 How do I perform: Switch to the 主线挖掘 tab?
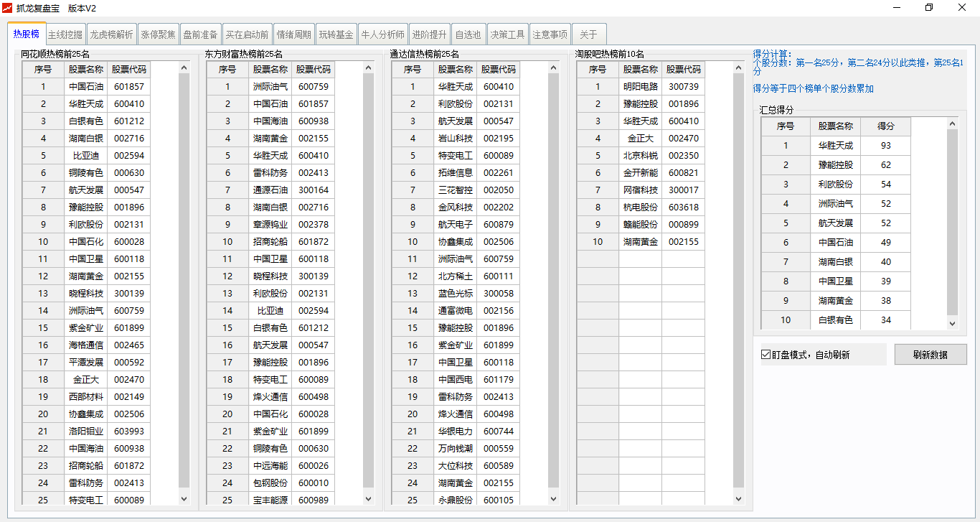tap(65, 34)
